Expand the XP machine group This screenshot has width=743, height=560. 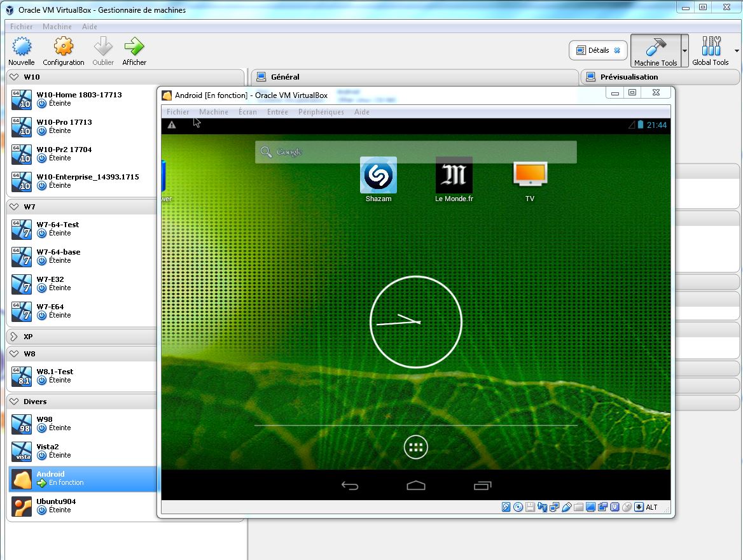click(x=15, y=336)
